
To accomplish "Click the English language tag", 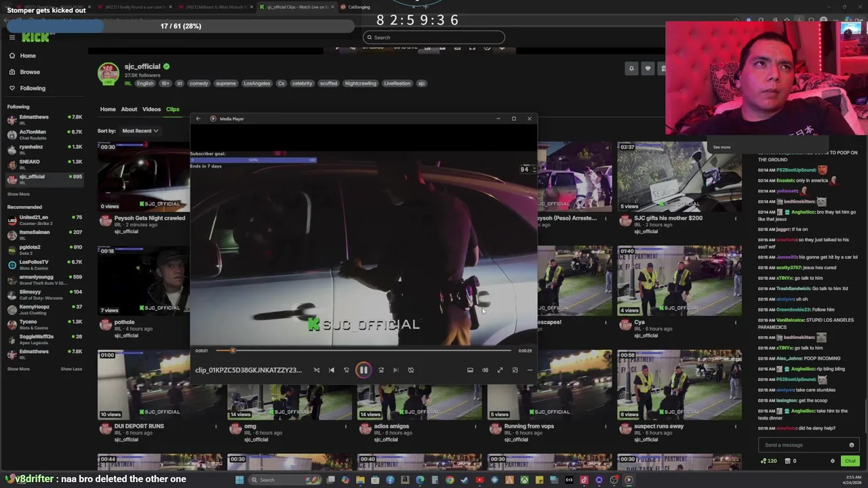I will coord(145,83).
